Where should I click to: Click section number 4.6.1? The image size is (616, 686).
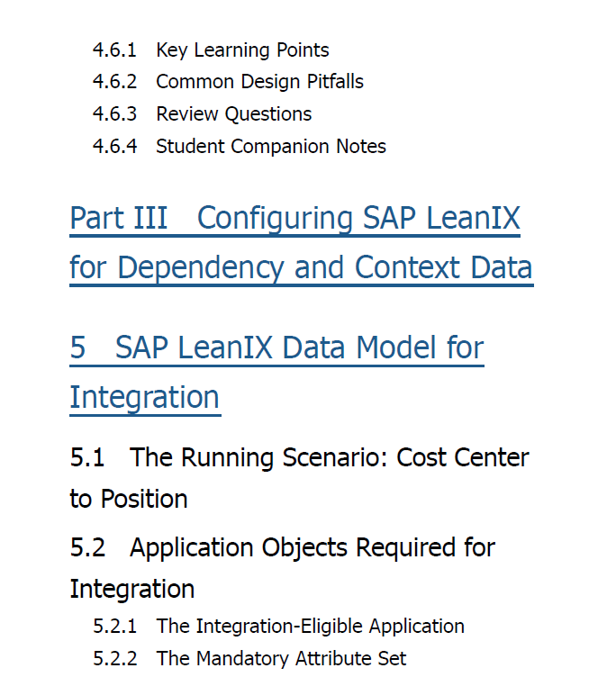tap(114, 50)
